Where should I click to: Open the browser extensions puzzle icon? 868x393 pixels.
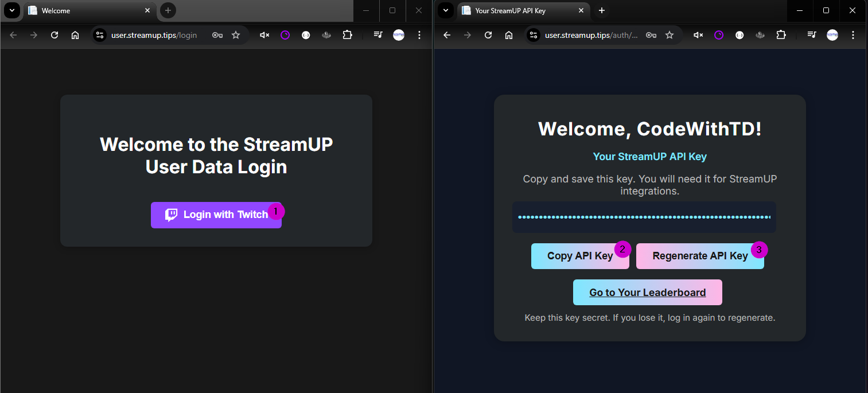(348, 35)
